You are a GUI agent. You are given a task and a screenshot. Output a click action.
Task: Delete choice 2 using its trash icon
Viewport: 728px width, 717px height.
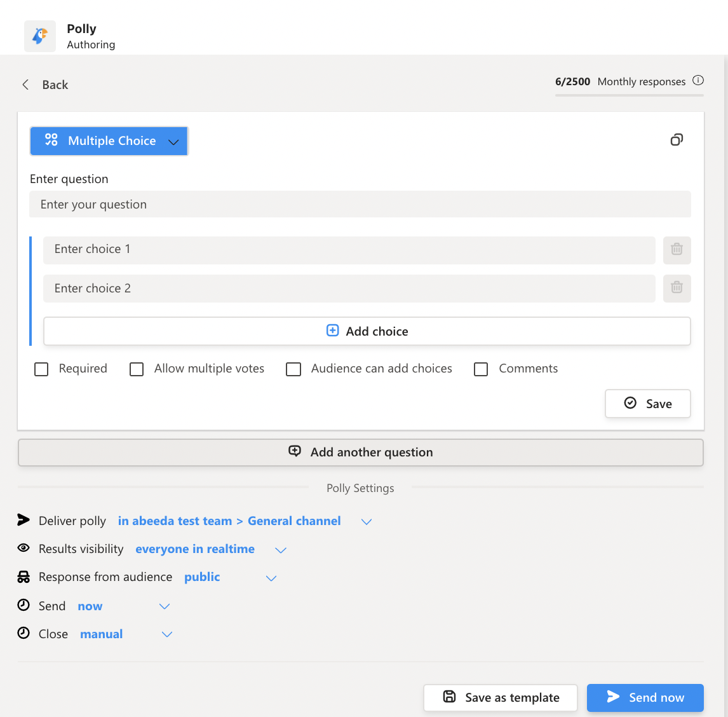pos(677,289)
